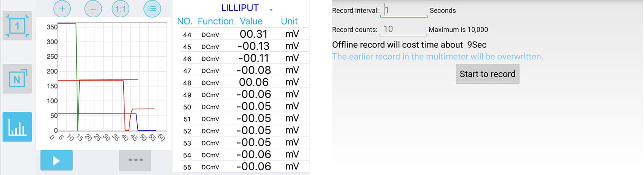This screenshot has width=644, height=175.
Task: Click the zoom in plus icon
Action: (x=62, y=9)
